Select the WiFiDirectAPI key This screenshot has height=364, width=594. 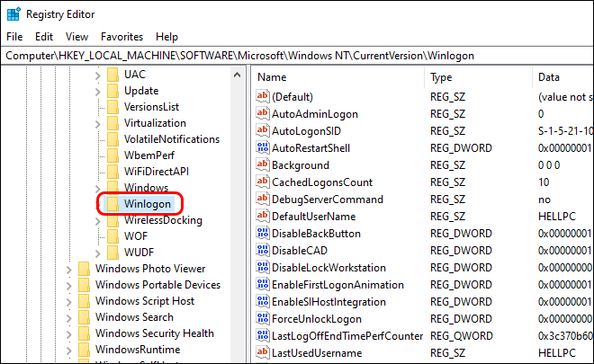point(157,172)
